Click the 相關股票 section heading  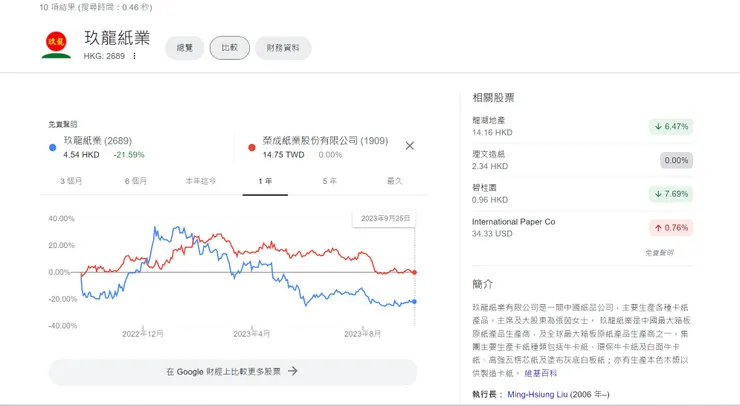(x=493, y=98)
